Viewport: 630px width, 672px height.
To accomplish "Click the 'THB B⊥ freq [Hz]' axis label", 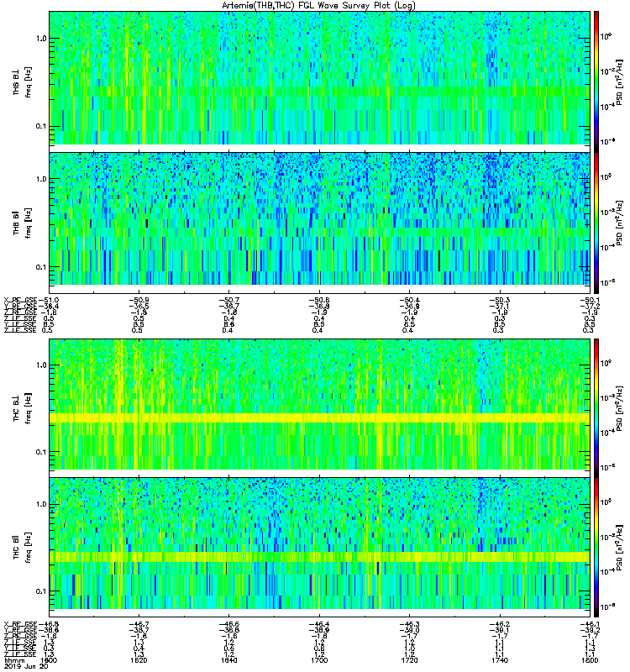I will tap(22, 81).
